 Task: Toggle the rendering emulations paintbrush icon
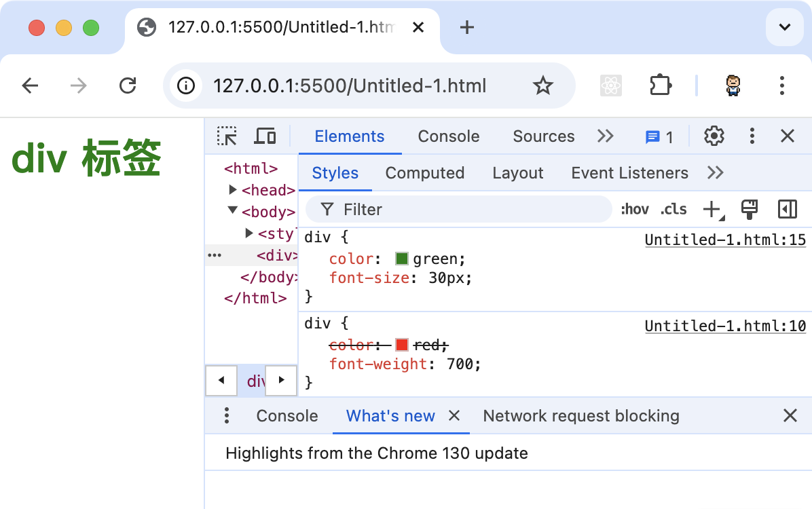point(750,210)
